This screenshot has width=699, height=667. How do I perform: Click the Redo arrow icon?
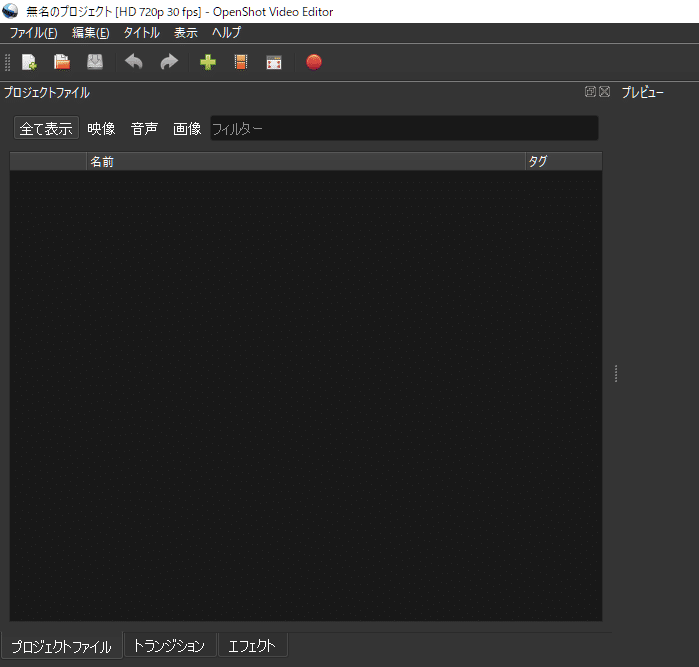point(169,62)
